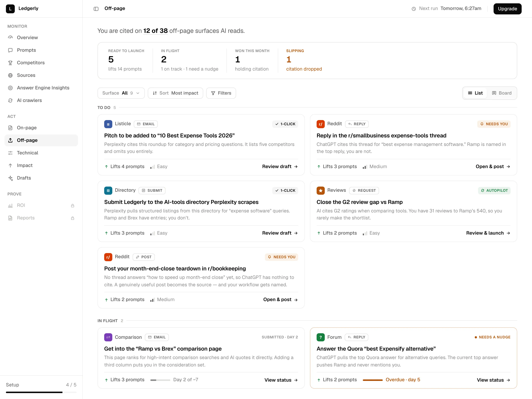Click the Upgrade button
532x399 pixels.
pos(507,9)
